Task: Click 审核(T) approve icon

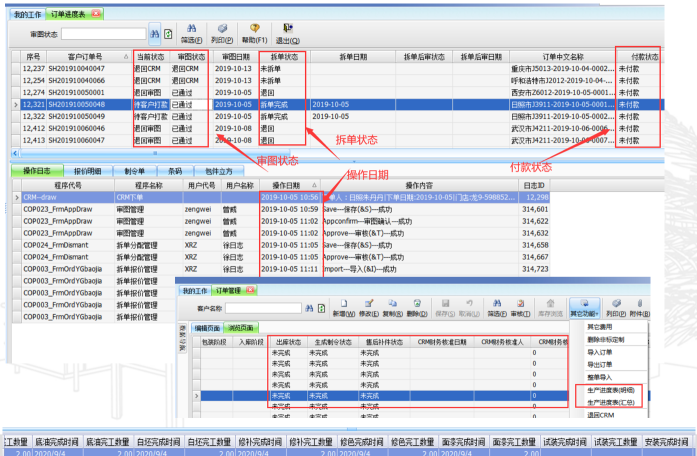Action: (x=520, y=308)
